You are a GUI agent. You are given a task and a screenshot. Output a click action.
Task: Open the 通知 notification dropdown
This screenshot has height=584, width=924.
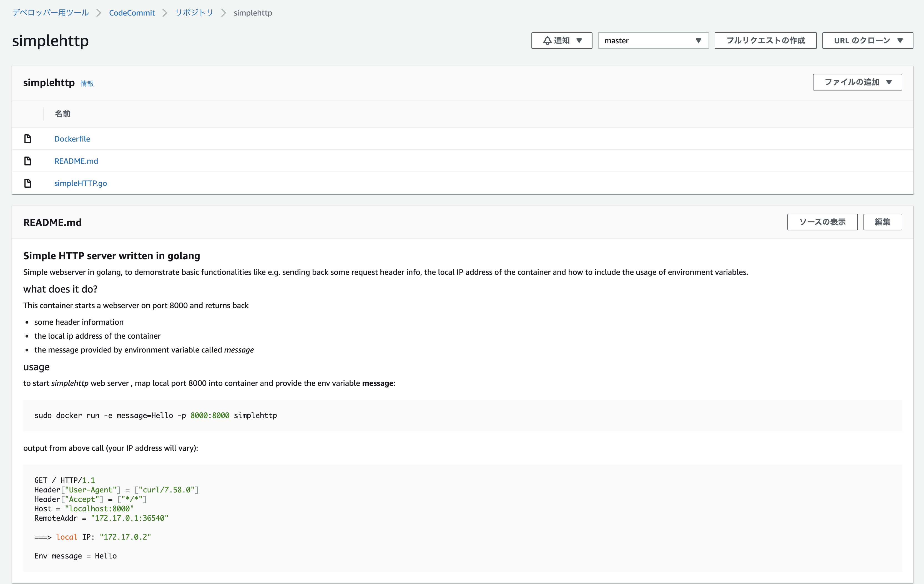(561, 40)
